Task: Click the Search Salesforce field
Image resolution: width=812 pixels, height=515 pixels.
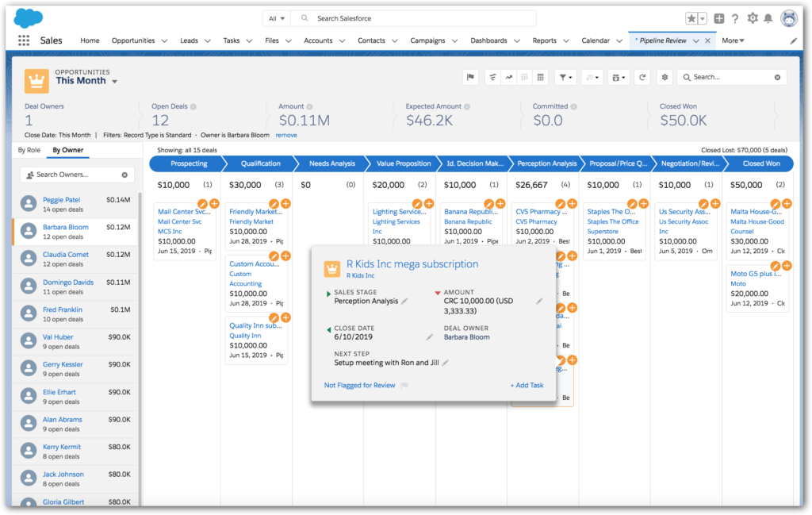Action: [413, 19]
